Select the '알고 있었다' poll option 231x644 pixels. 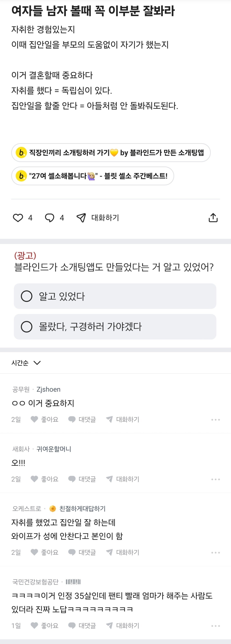(x=115, y=296)
